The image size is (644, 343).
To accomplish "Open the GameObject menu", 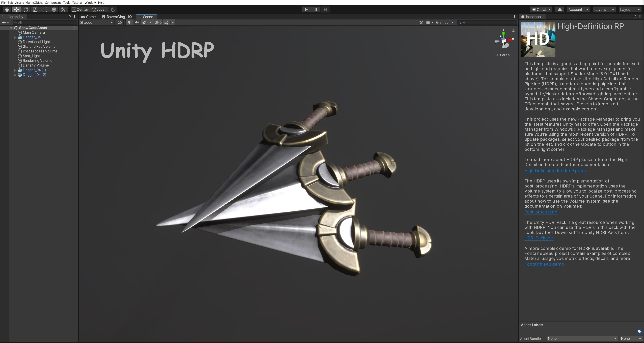I will click(x=34, y=3).
